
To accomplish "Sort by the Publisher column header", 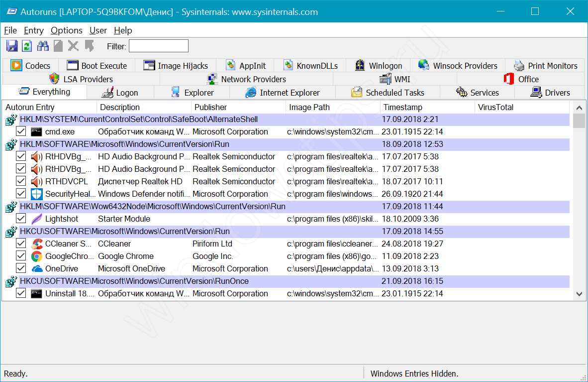I will click(210, 107).
